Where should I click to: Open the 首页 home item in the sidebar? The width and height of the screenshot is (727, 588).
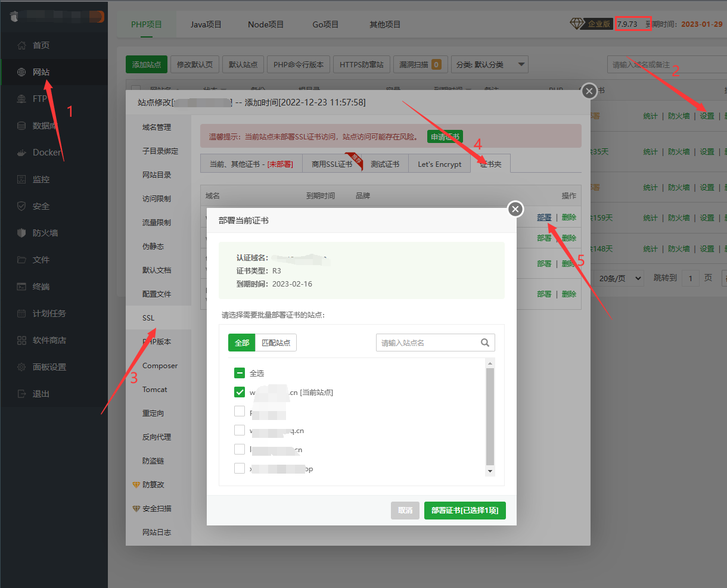[x=54, y=45]
